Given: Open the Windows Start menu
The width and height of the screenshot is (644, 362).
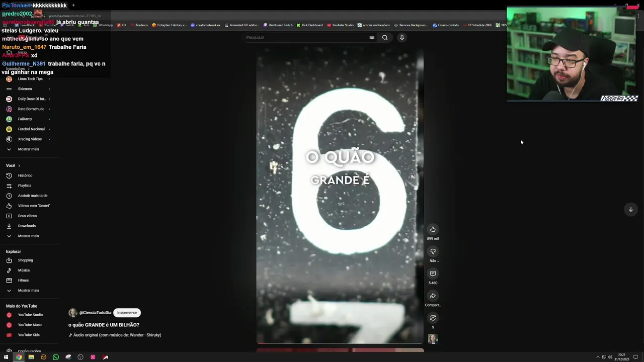Looking at the screenshot, I should 7,357.
